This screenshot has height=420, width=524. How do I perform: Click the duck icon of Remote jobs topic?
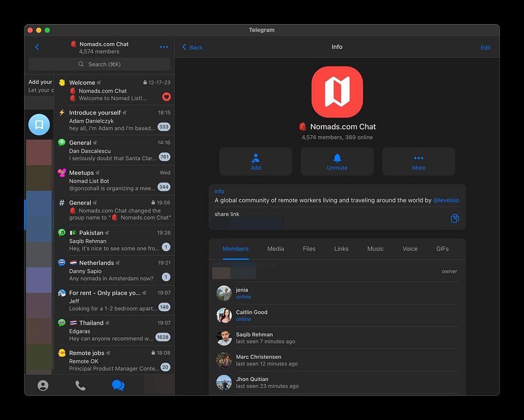click(62, 353)
